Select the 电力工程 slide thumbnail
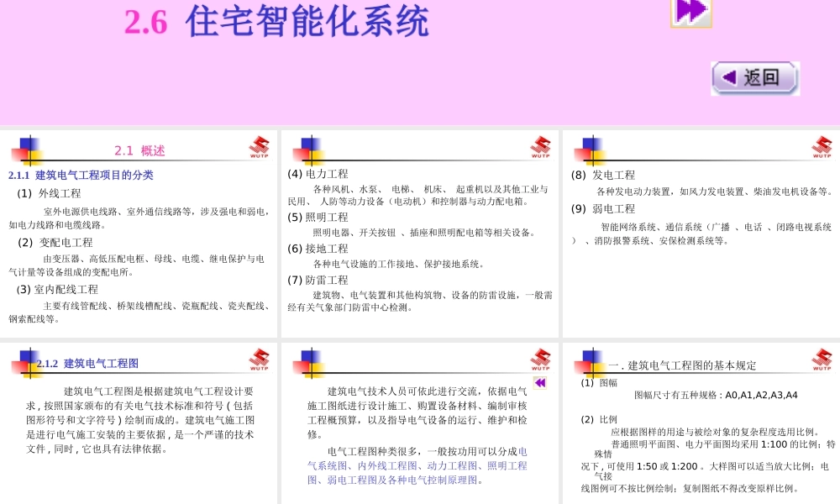Screen dimensions: 840x504 (420, 244)
